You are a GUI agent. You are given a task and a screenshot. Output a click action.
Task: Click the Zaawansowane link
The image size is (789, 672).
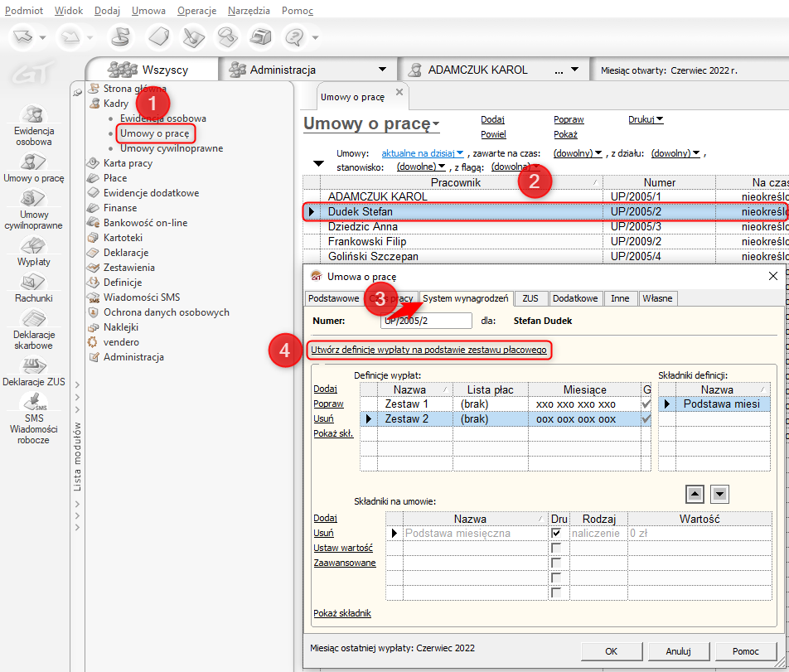345,563
